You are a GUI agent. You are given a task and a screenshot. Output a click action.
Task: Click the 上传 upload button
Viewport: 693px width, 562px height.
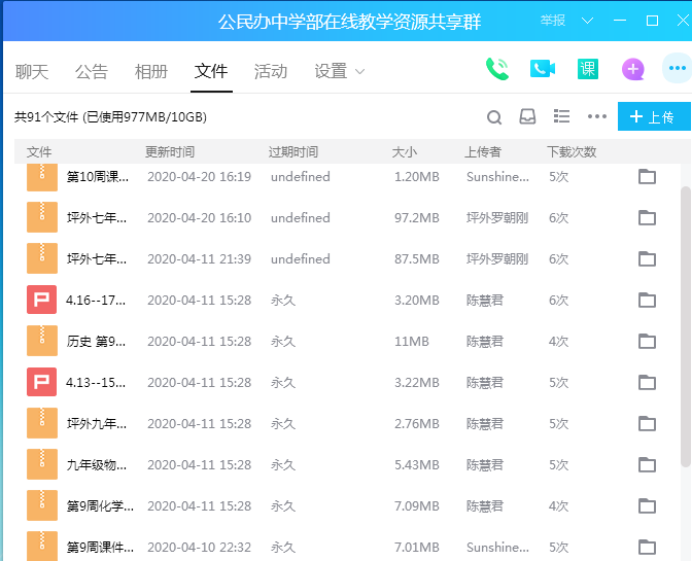653,117
